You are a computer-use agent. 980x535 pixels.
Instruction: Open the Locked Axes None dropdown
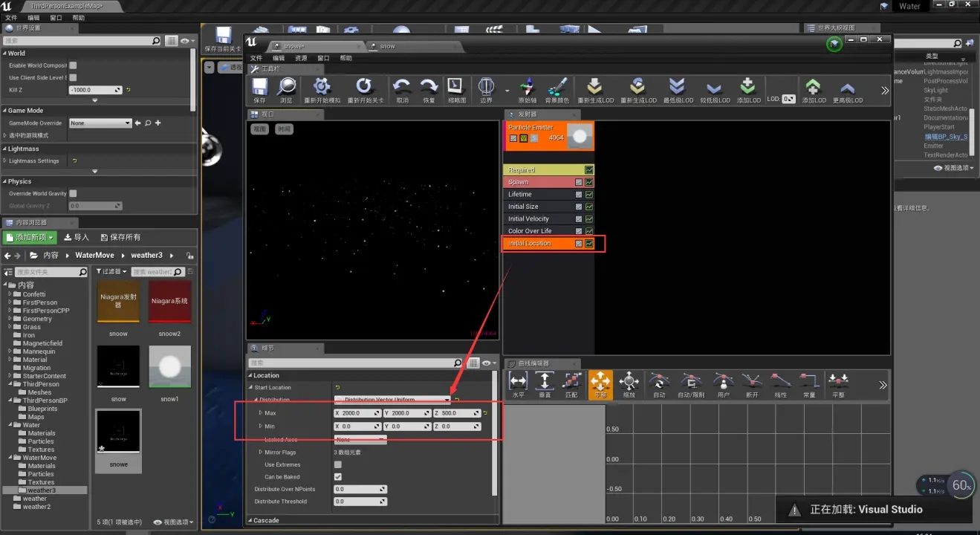pyautogui.click(x=360, y=440)
